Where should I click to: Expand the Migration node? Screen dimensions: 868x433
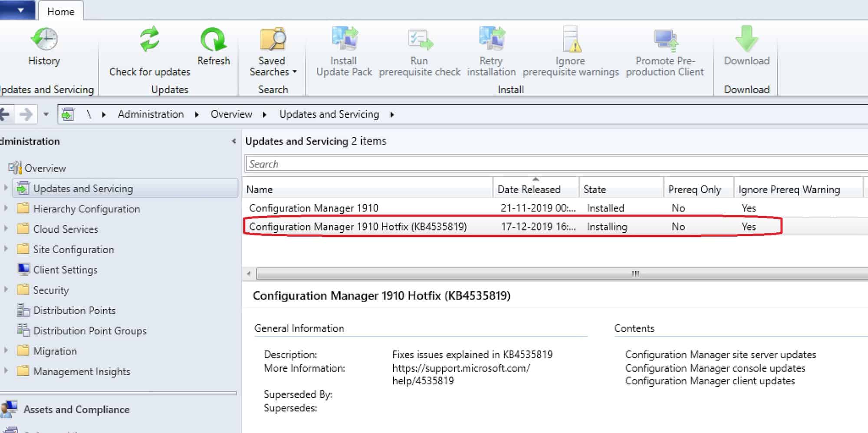pos(6,350)
